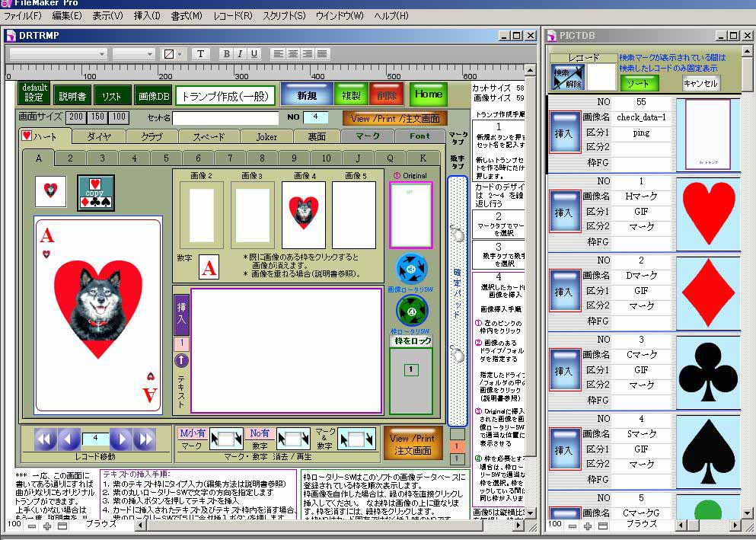This screenshot has width=756, height=540.
Task: Open the 画像DB button
Action: (x=155, y=96)
